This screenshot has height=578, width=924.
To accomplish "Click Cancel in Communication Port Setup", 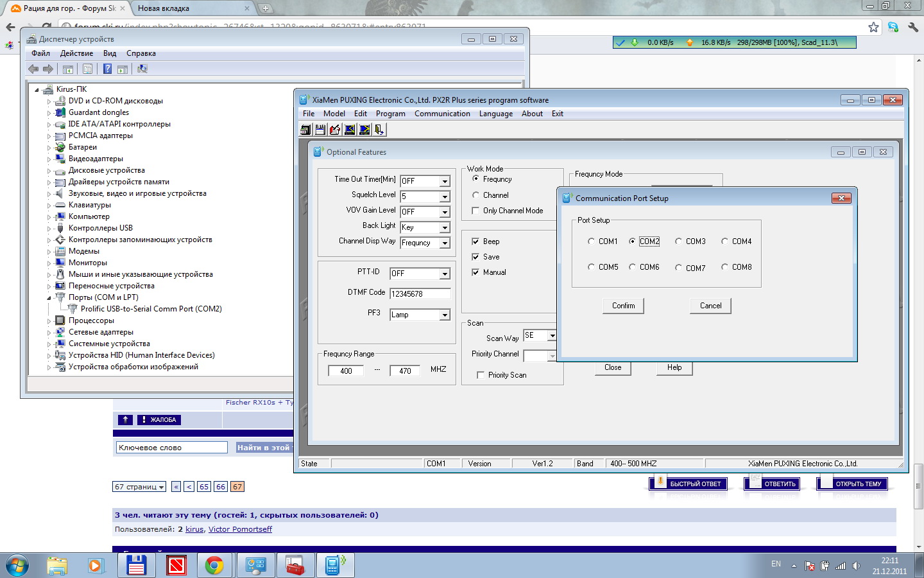I will coord(710,306).
